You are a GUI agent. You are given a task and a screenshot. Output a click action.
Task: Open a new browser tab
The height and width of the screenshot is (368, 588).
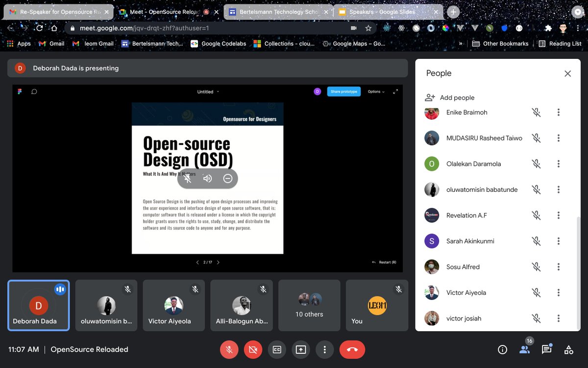pos(454,12)
